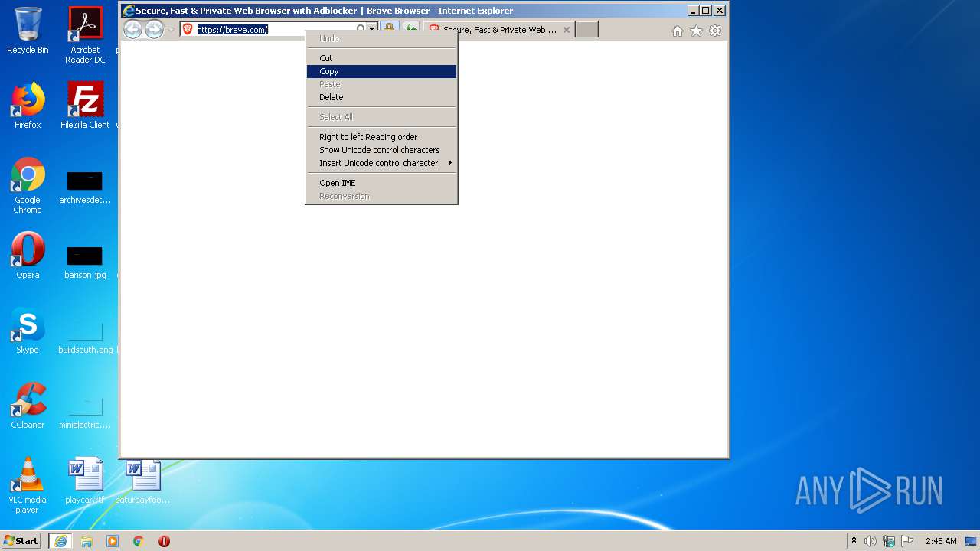The image size is (980, 551).
Task: Launch the Skype desktop shortcut
Action: coord(28,331)
